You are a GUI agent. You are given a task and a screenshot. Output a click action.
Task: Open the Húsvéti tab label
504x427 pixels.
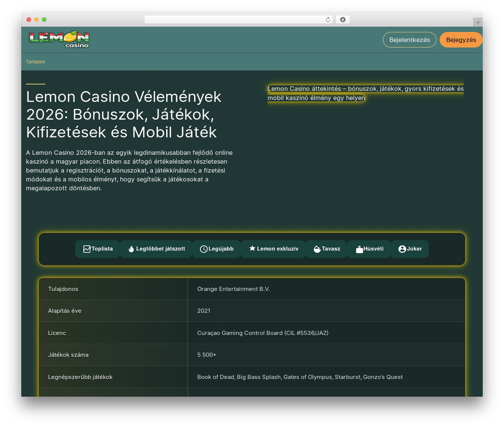(374, 249)
